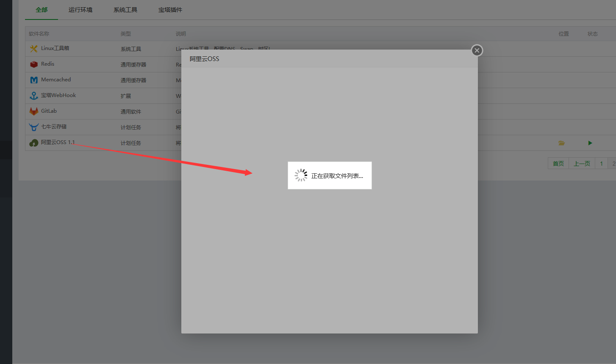Click 系统工具 type in Linux工具箱 row
The height and width of the screenshot is (364, 616).
point(131,49)
